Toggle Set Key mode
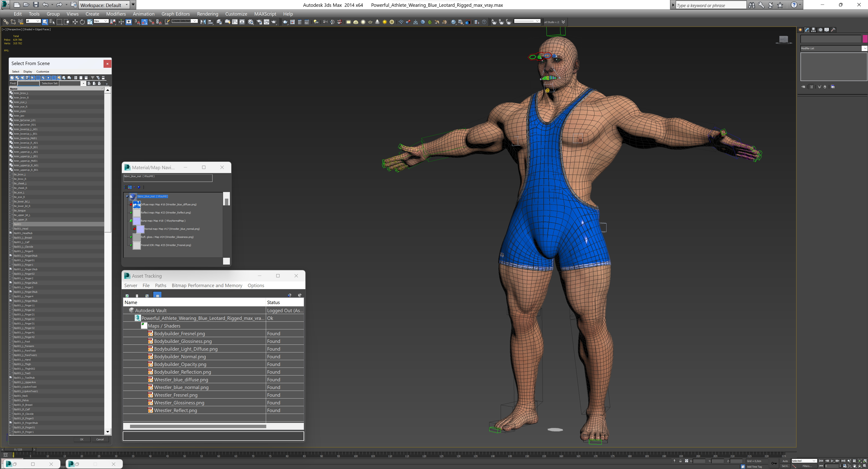Image resolution: width=868 pixels, height=469 pixels. tap(785, 466)
